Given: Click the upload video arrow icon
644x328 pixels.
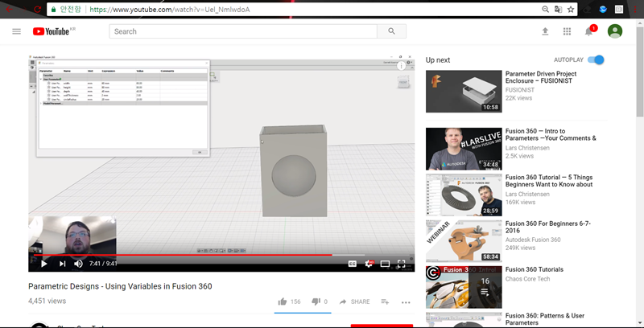Looking at the screenshot, I should click(x=546, y=31).
